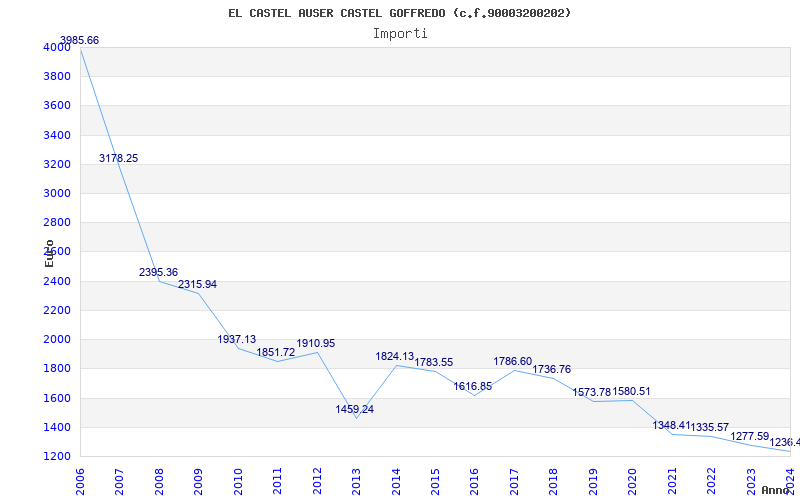Viewport: 800px width, 500px height.
Task: Click the 3000 y-axis tick label
Action: coord(58,193)
